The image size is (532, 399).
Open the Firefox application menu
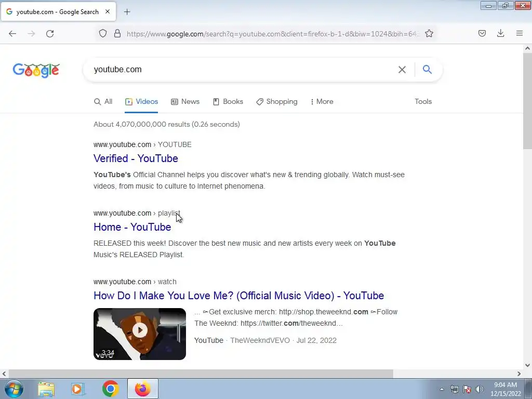point(520,33)
